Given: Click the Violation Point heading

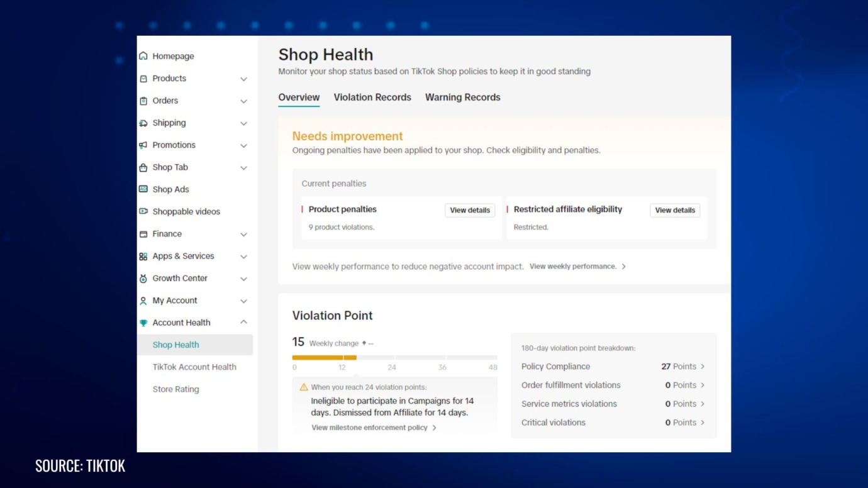Looking at the screenshot, I should [332, 316].
